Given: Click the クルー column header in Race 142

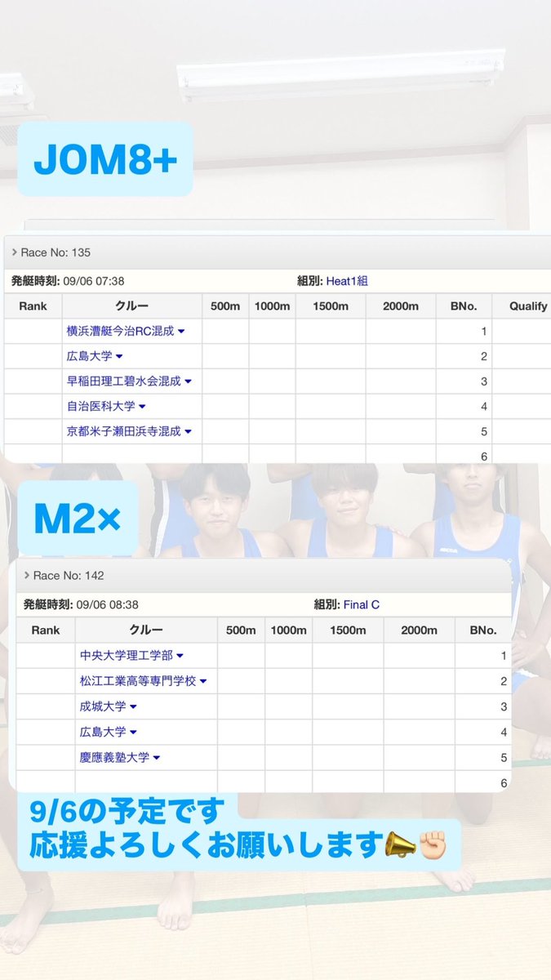Looking at the screenshot, I should [146, 630].
